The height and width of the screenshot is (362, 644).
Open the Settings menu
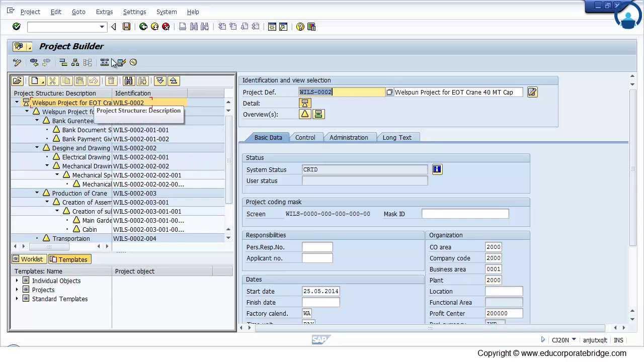pyautogui.click(x=134, y=12)
